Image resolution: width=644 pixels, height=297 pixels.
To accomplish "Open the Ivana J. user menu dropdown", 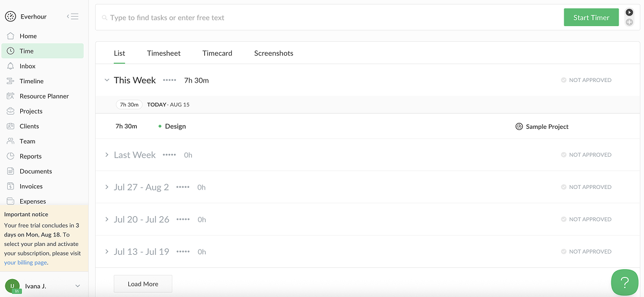I will 77,286.
